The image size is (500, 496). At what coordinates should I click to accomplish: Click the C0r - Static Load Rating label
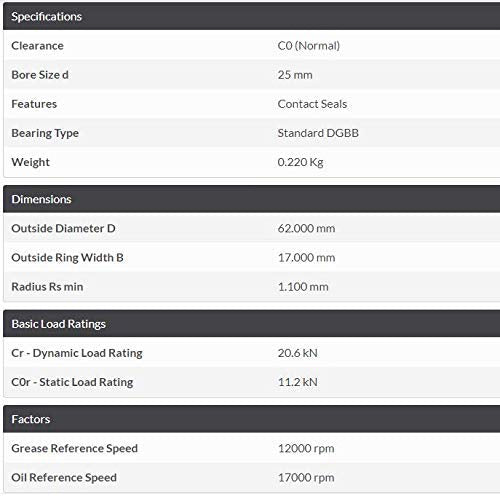72,382
